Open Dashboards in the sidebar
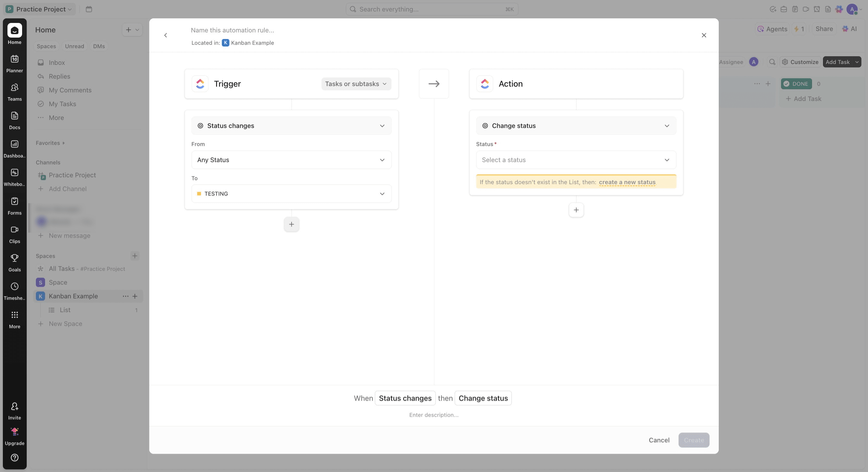 click(14, 149)
